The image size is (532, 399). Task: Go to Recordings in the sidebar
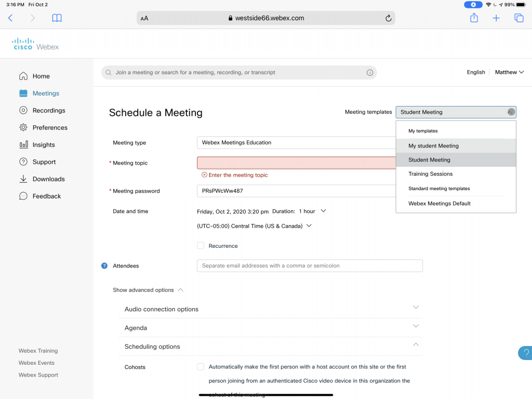tap(49, 110)
